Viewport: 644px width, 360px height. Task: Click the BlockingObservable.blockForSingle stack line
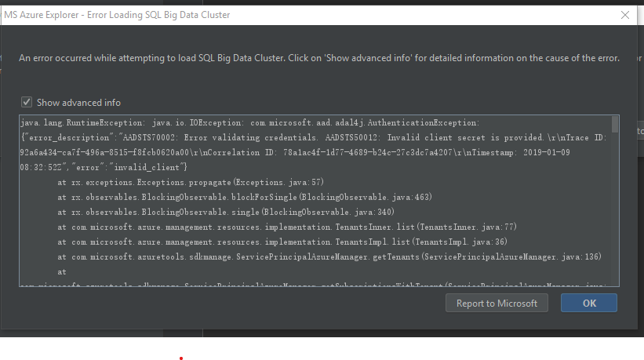(x=245, y=197)
